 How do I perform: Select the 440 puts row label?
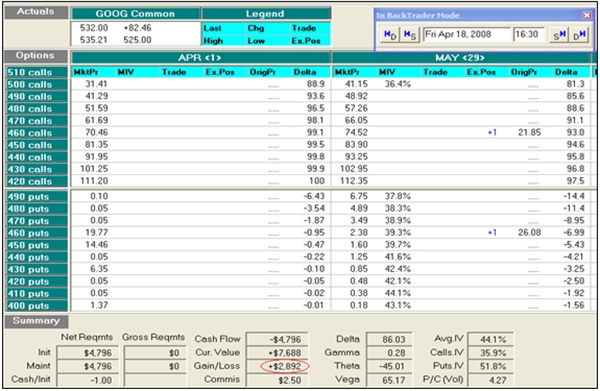[36, 257]
